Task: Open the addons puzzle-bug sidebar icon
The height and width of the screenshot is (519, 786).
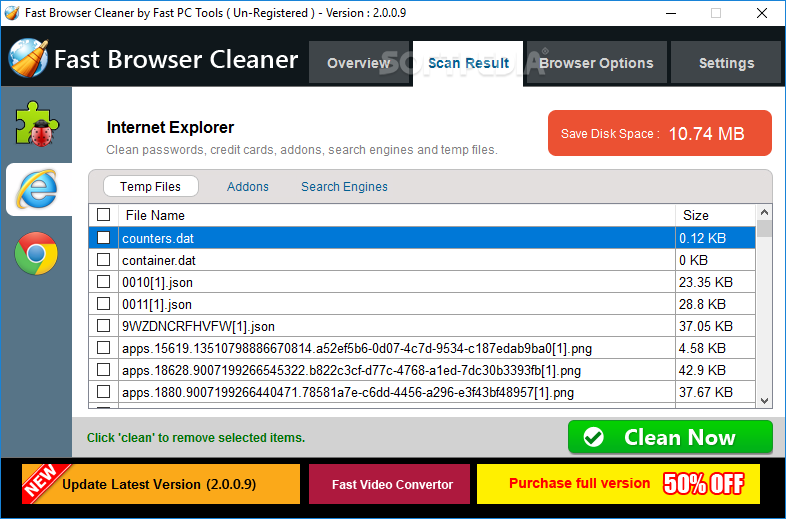Action: 37,124
